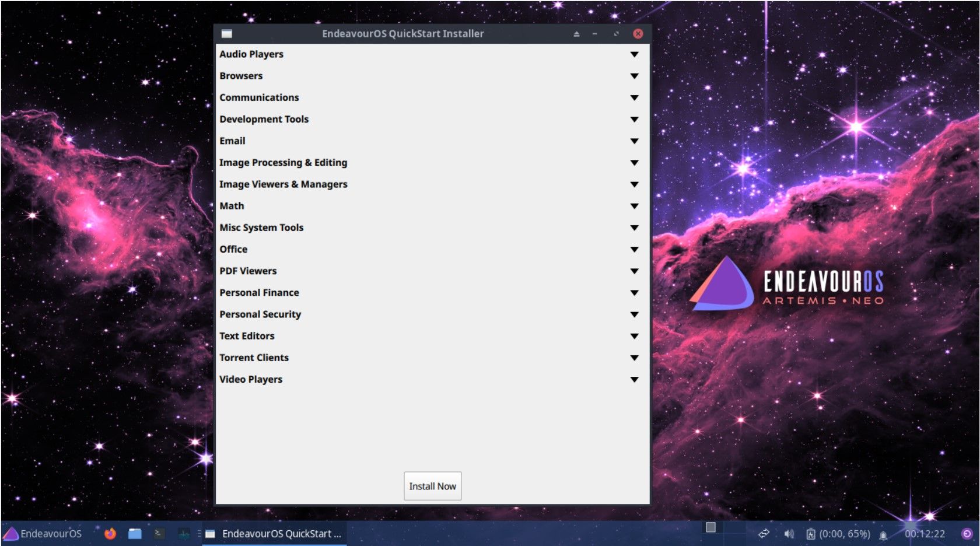Expand the Video Players arrow

pyautogui.click(x=634, y=379)
